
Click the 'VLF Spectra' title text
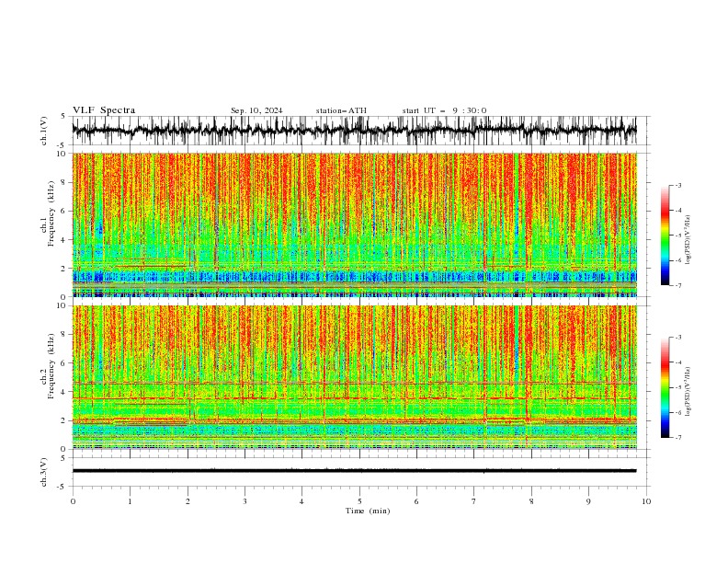tap(104, 110)
